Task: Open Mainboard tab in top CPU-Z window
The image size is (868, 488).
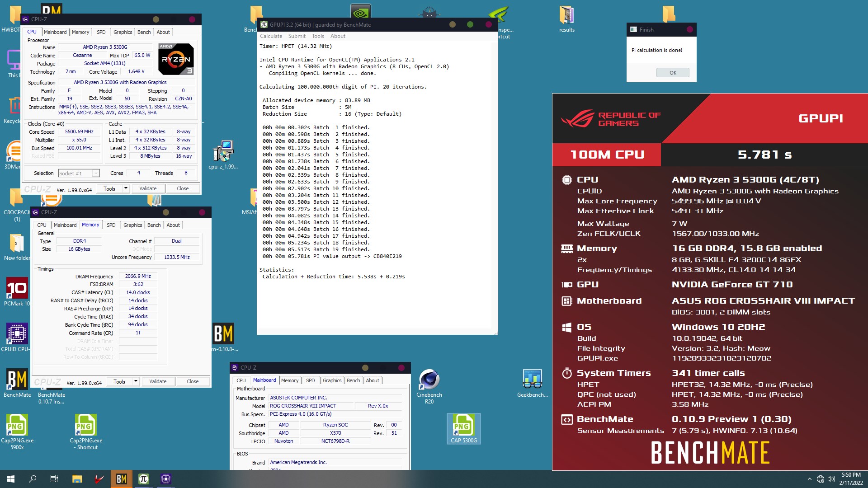Action: [x=55, y=32]
